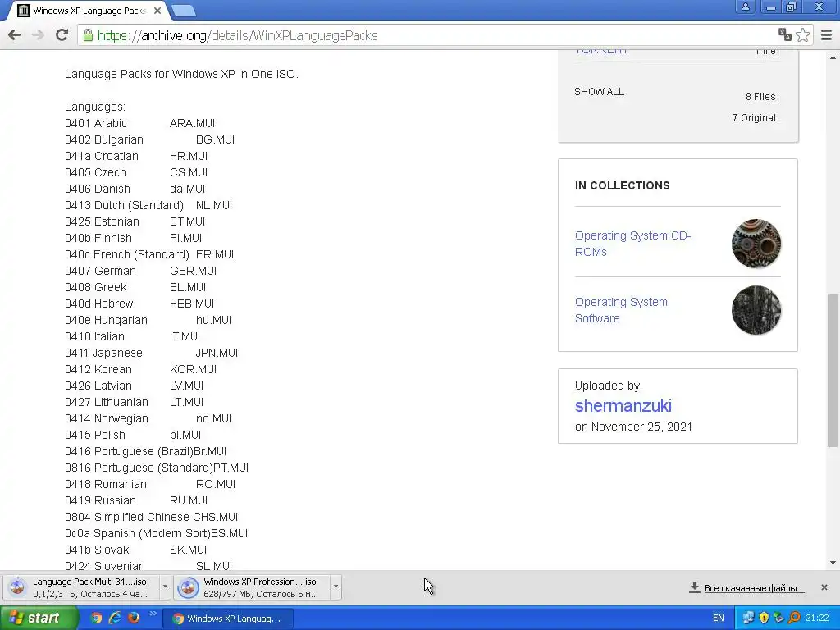
Task: Click the orange magnifier tray icon
Action: (x=794, y=619)
